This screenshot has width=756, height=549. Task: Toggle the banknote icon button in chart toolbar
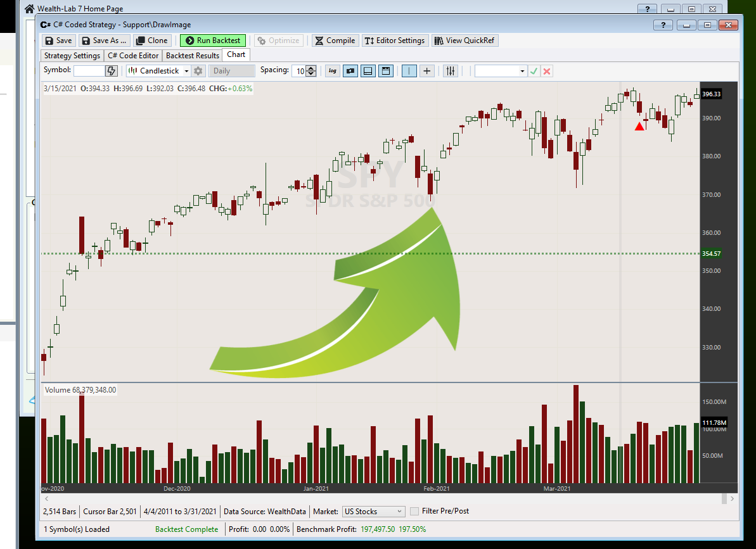point(350,71)
